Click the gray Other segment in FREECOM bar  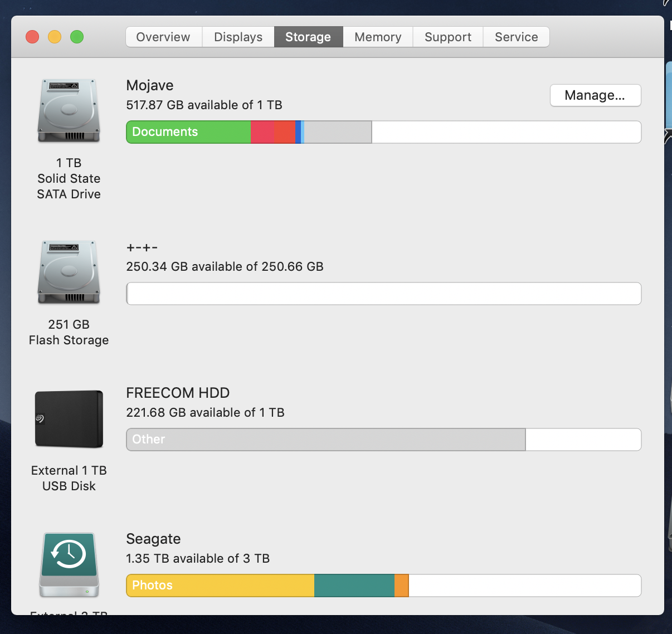326,440
